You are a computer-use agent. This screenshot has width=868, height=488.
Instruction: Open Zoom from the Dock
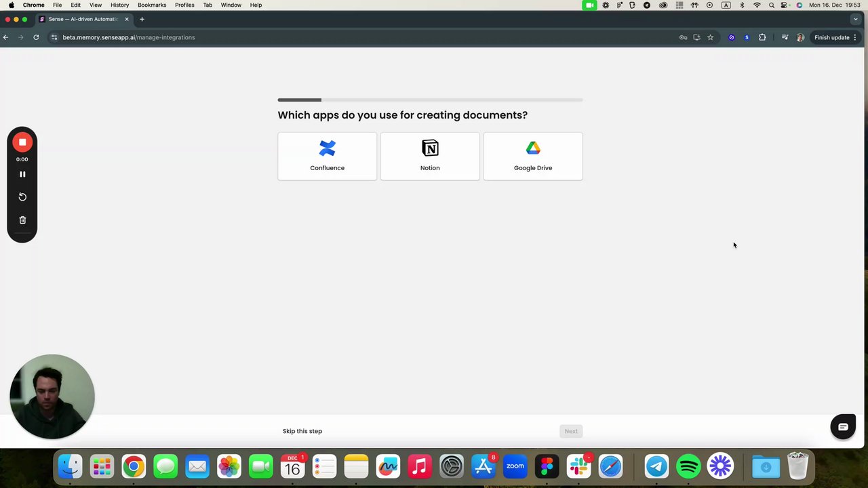pos(515,466)
